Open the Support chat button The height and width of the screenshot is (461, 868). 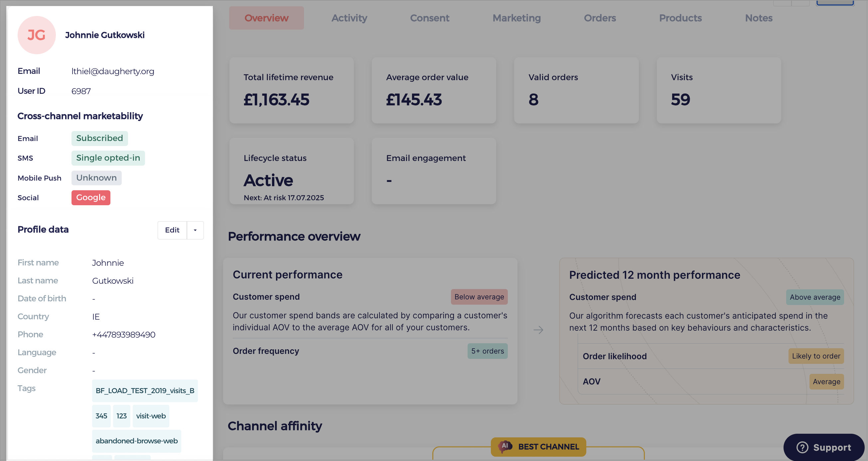pyautogui.click(x=823, y=447)
